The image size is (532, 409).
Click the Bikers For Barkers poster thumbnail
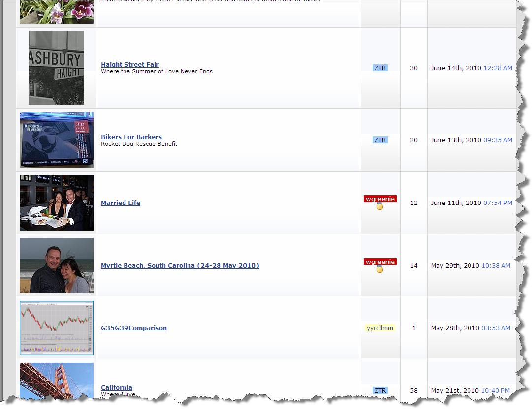pos(56,140)
